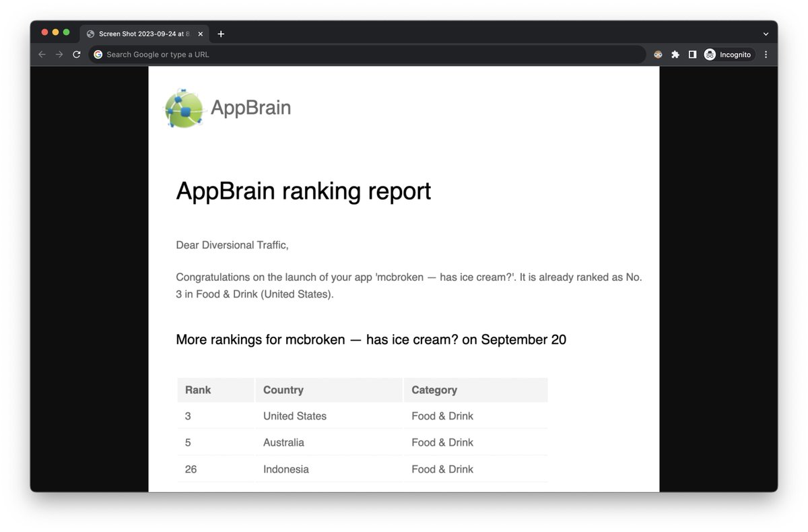Click the avatar extension icon in toolbar
The width and height of the screenshot is (808, 532).
(x=658, y=55)
